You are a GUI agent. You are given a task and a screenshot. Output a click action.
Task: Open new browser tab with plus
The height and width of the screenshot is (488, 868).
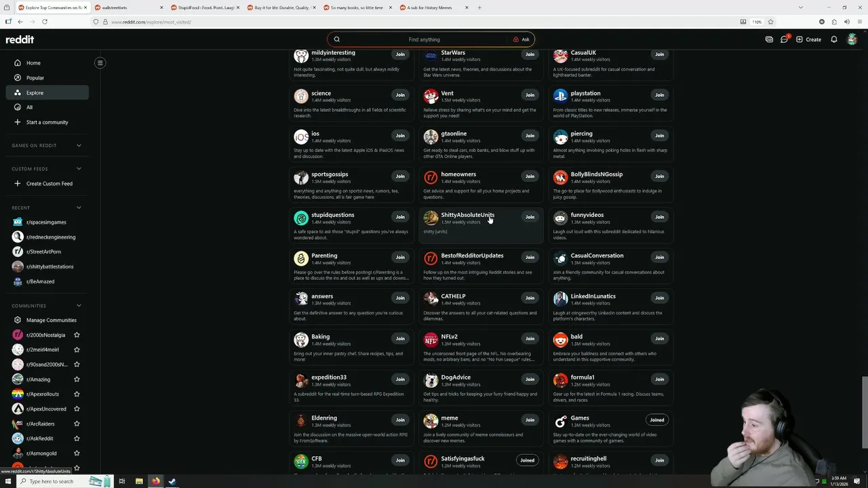479,7
